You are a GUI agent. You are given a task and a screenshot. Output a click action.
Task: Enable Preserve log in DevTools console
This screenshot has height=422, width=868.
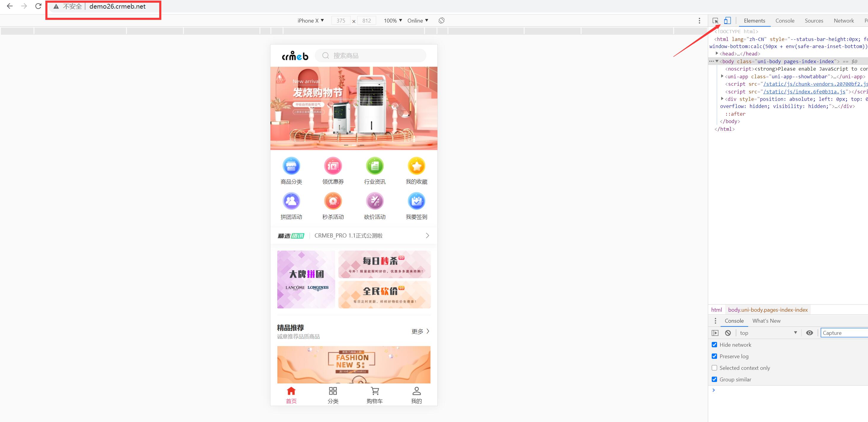point(716,356)
